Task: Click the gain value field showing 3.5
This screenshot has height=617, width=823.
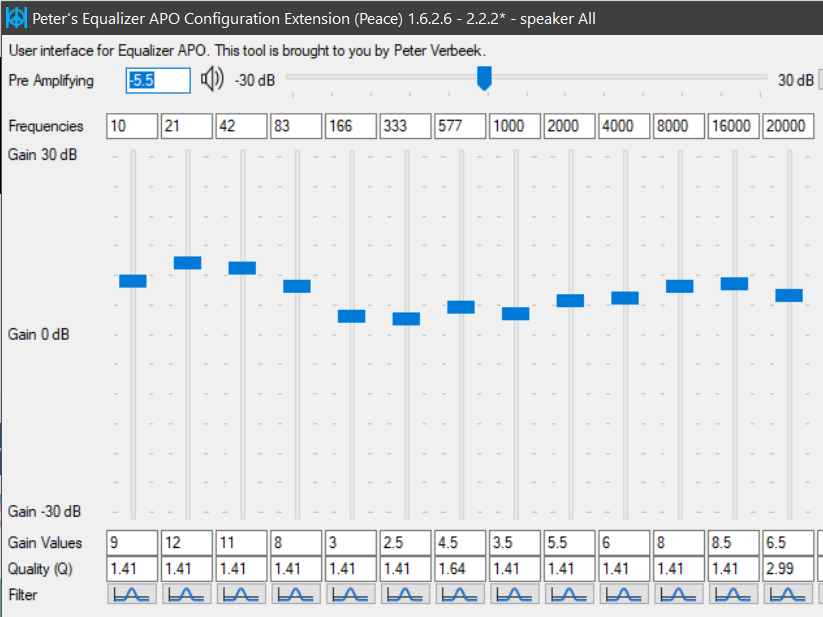Action: [514, 542]
